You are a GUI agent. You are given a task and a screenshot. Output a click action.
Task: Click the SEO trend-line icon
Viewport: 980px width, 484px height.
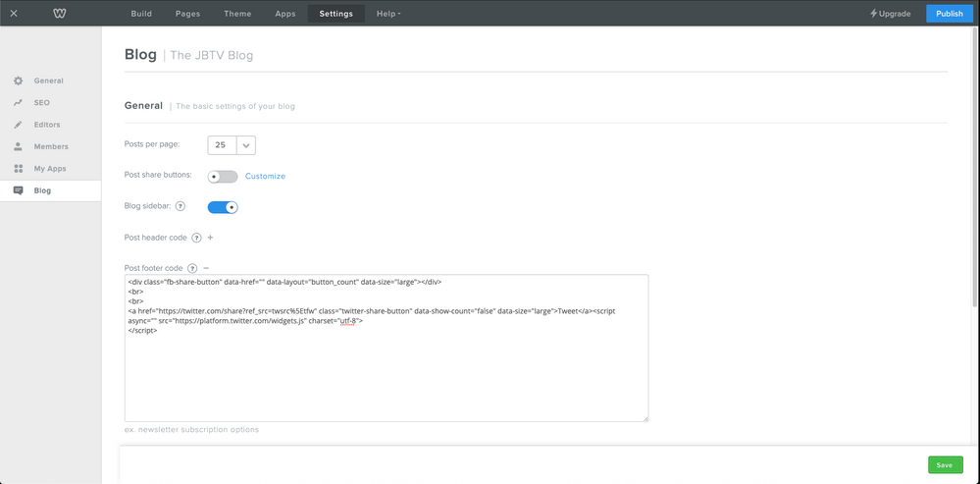coord(18,102)
